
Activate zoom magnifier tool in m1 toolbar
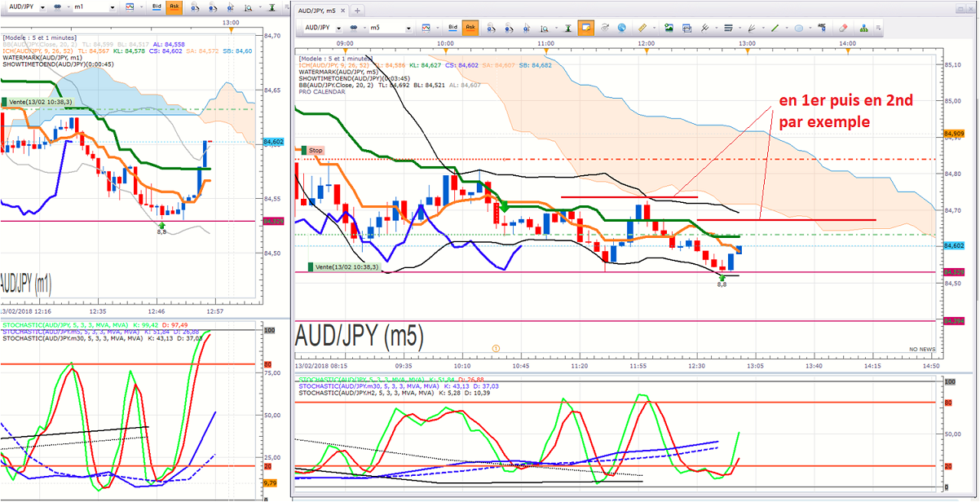click(249, 7)
